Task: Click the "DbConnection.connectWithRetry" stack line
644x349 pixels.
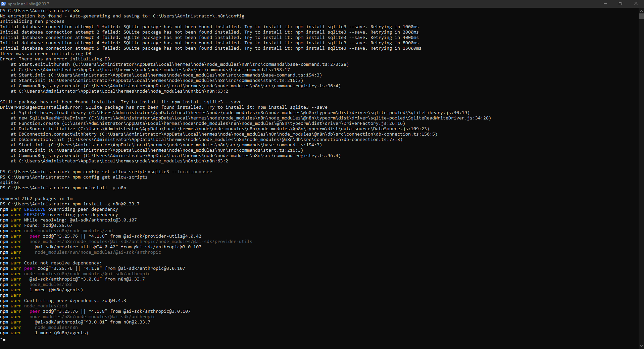Action: click(x=224, y=134)
